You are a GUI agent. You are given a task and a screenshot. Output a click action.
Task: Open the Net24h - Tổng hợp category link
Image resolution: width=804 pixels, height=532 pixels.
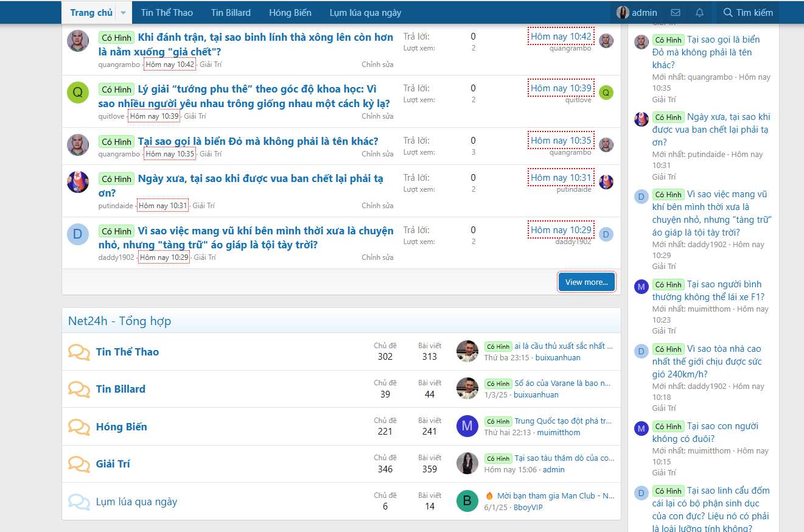(x=119, y=321)
